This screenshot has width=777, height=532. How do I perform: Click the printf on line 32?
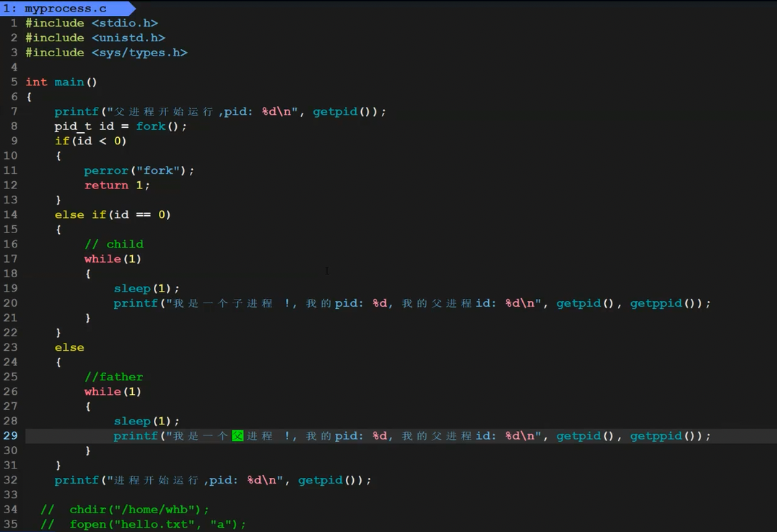[x=77, y=481]
